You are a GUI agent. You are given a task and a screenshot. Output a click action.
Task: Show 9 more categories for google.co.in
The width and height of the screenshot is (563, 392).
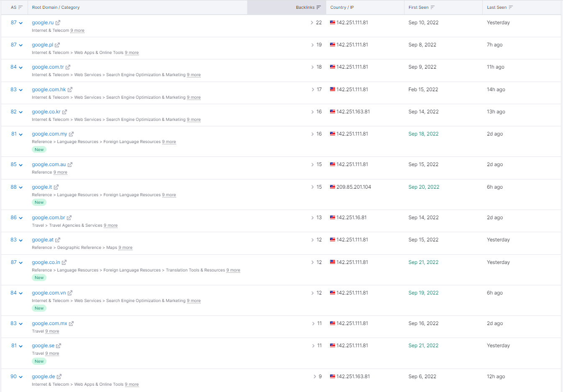(x=233, y=270)
